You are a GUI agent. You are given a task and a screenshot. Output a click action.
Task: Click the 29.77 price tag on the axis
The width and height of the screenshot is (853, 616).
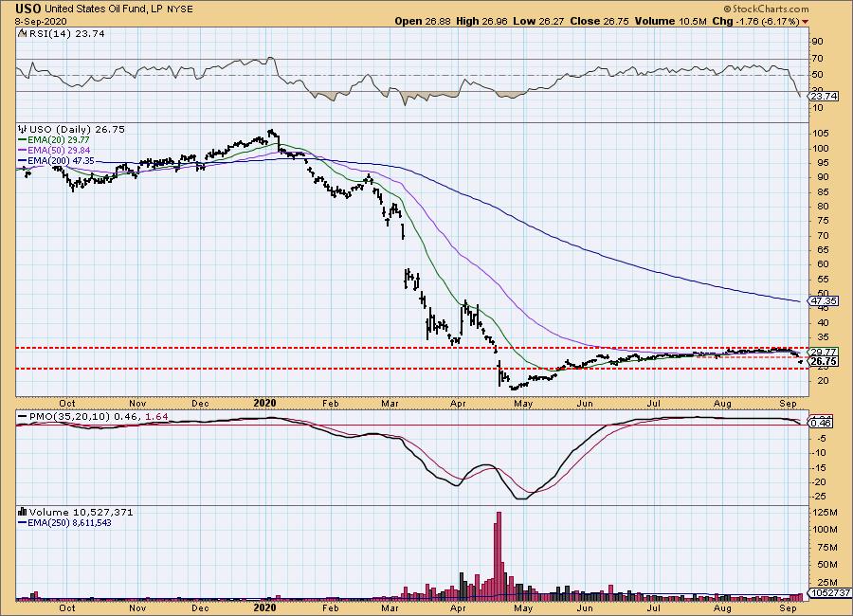[x=825, y=353]
